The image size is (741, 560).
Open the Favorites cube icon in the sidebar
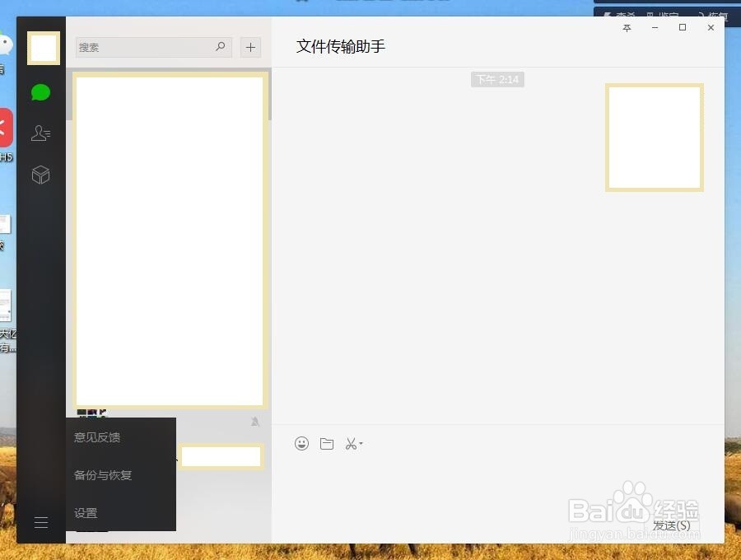click(x=40, y=175)
